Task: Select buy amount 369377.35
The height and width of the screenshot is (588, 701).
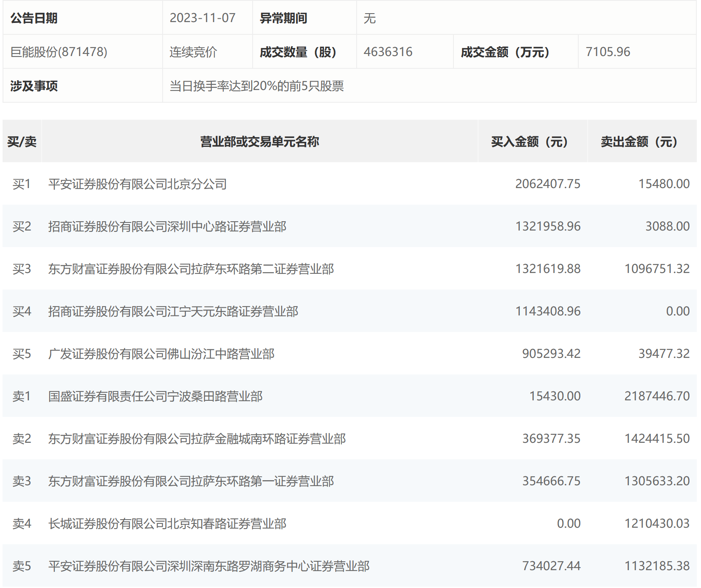Action: [x=551, y=439]
